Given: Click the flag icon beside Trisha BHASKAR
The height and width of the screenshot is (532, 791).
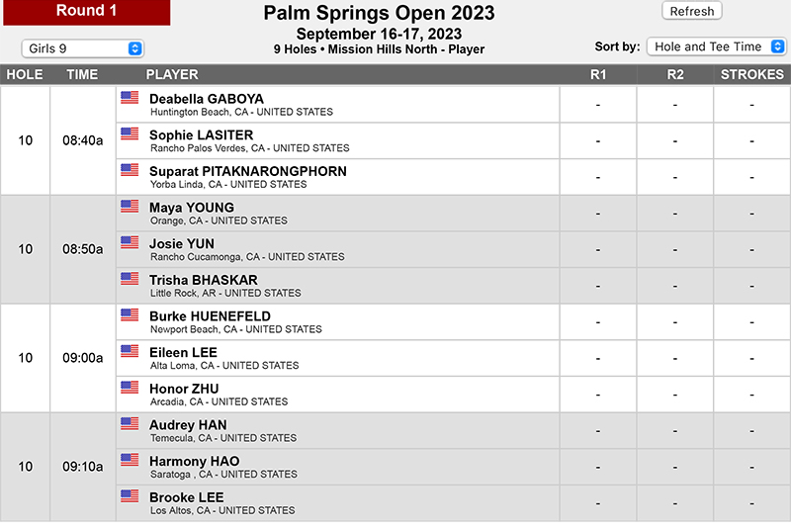Looking at the screenshot, I should click(130, 279).
